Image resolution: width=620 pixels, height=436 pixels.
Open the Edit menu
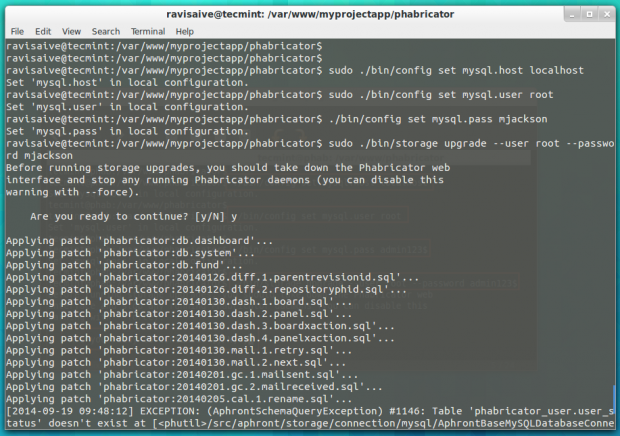coord(43,31)
